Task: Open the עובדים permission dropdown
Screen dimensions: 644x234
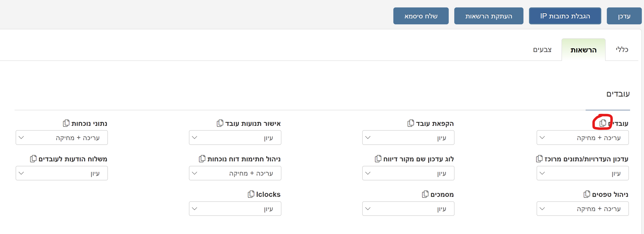Action: (x=582, y=138)
